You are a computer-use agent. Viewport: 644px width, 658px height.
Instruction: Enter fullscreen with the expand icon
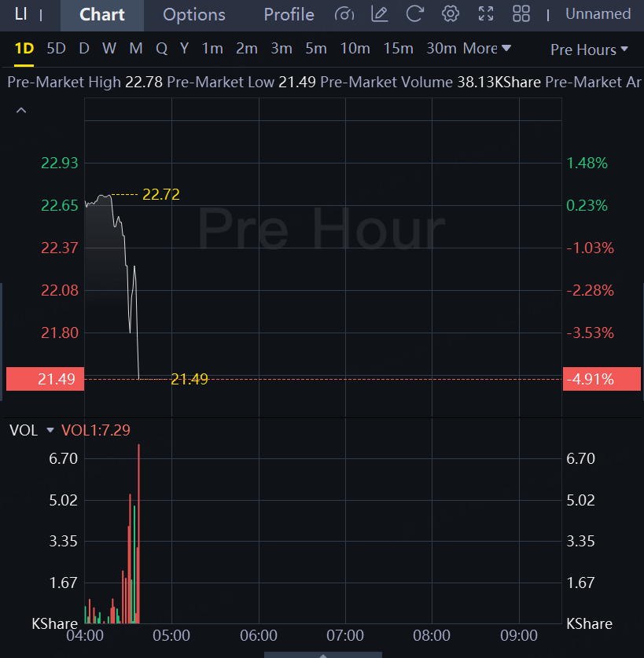[x=486, y=14]
